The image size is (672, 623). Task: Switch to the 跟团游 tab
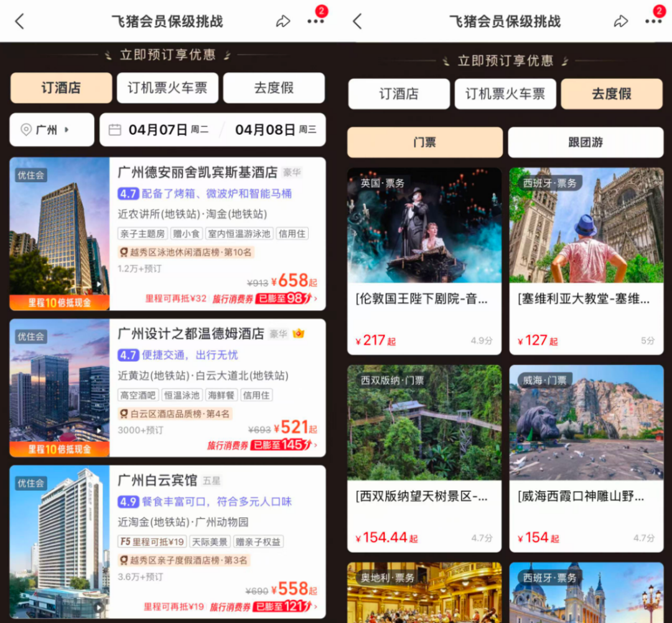click(586, 142)
